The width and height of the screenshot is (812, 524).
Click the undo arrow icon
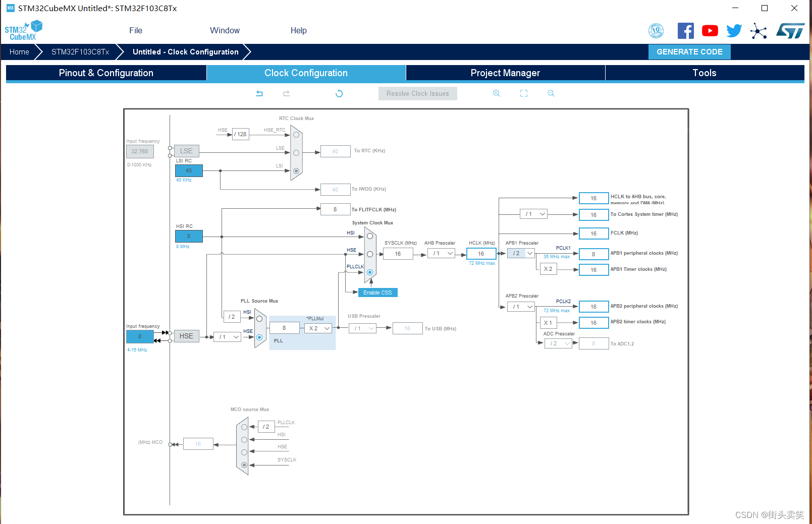coord(259,93)
